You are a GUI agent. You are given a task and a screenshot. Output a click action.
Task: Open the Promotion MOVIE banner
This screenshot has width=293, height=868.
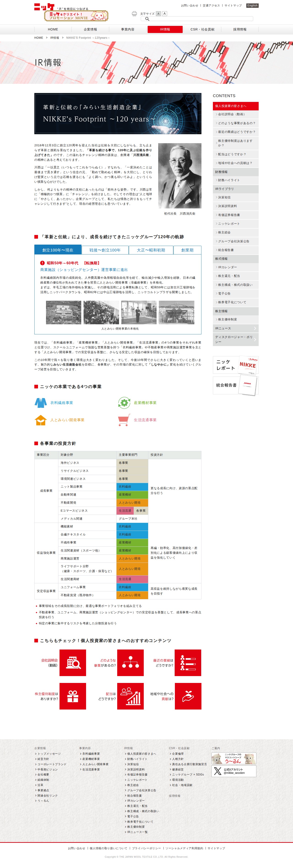[76, 16]
